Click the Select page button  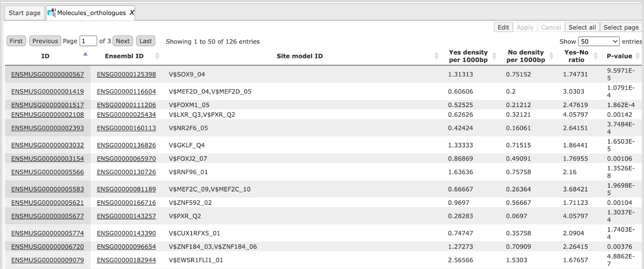click(621, 27)
